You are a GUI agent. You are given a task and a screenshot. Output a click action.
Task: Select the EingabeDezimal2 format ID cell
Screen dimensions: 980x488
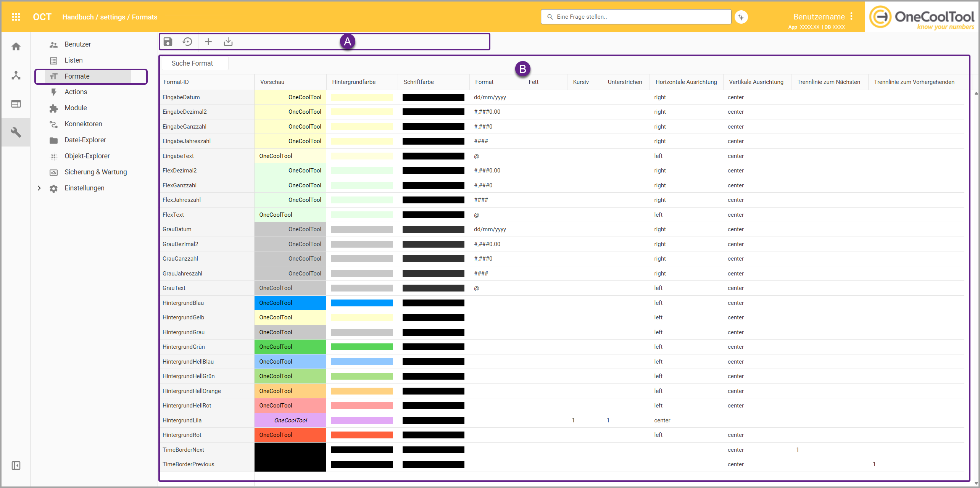207,112
